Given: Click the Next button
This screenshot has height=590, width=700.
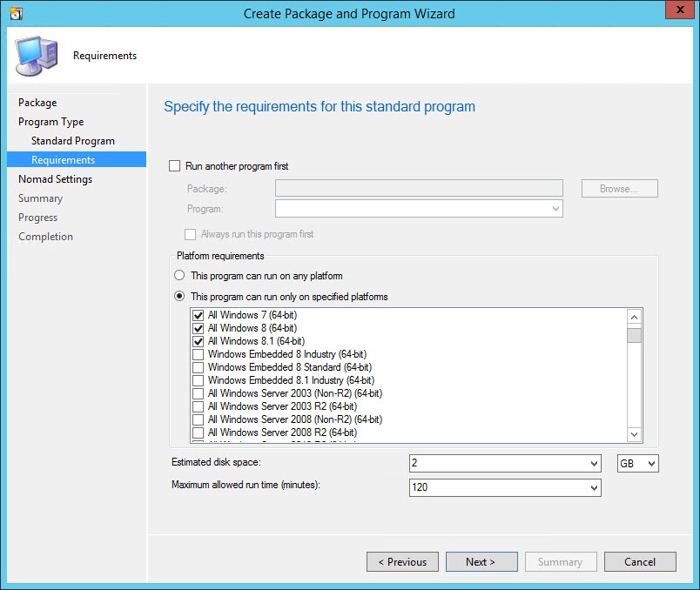Looking at the screenshot, I should click(x=481, y=562).
